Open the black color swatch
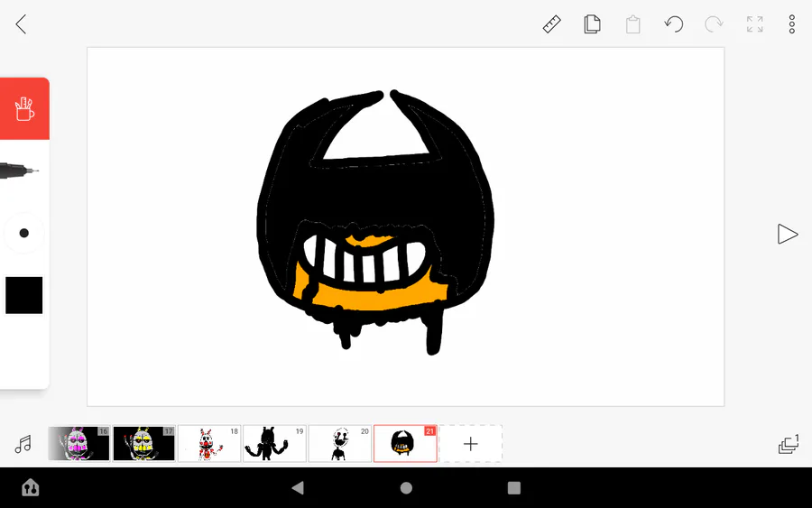 (x=23, y=295)
